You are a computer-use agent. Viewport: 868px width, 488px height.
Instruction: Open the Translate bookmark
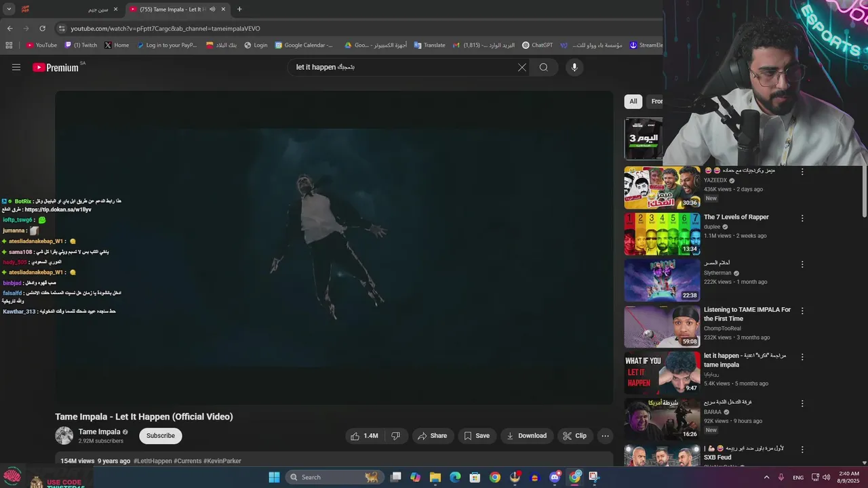pos(429,45)
